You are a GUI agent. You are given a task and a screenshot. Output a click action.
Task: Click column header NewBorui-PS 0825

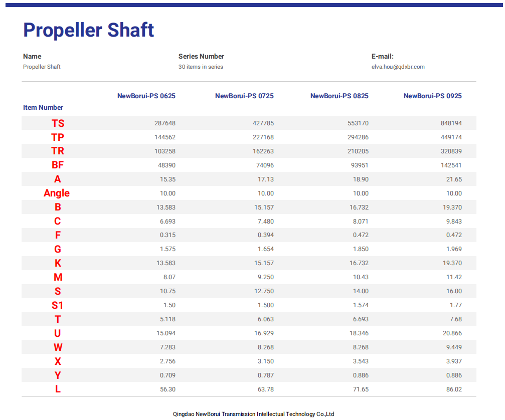pos(340,96)
